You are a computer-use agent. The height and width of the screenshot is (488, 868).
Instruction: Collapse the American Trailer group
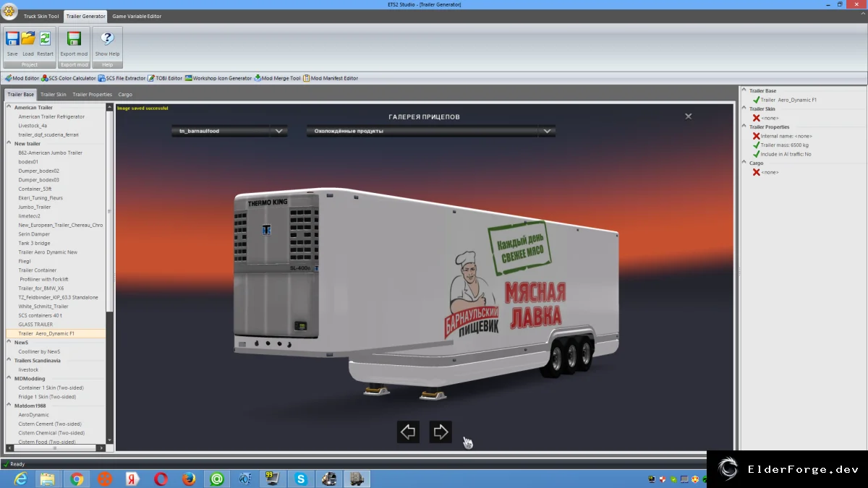click(9, 108)
